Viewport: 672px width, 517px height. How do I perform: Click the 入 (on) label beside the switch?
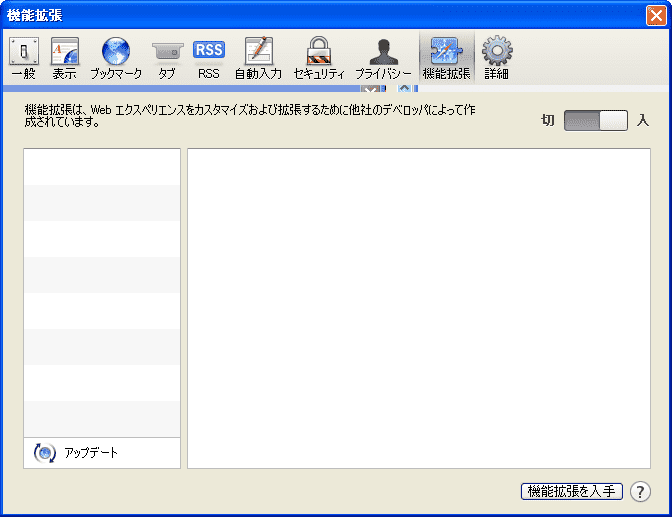(643, 120)
